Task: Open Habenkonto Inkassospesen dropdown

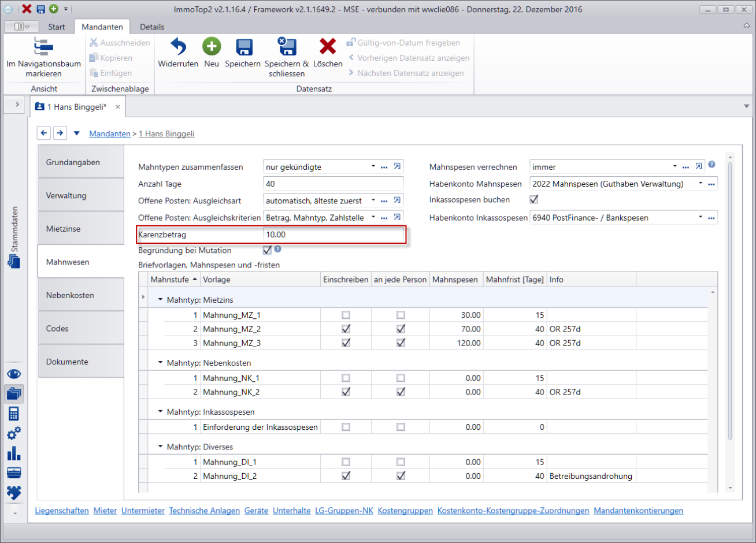Action: point(701,218)
